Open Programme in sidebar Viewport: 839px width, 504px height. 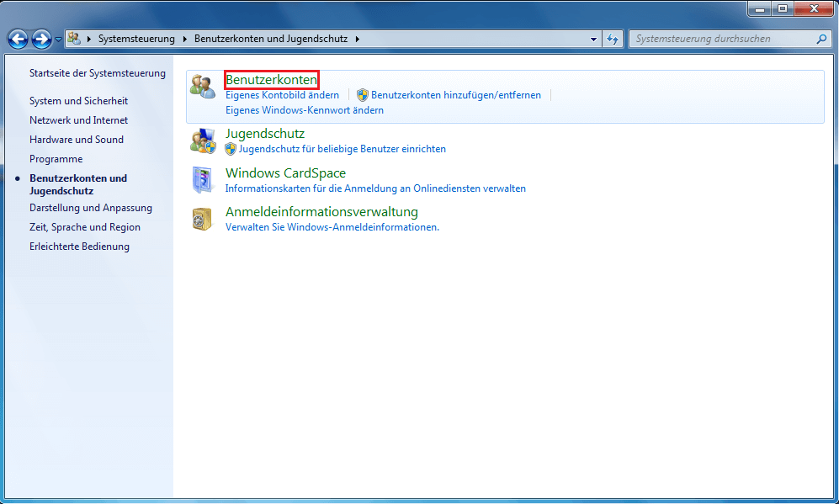coord(56,159)
